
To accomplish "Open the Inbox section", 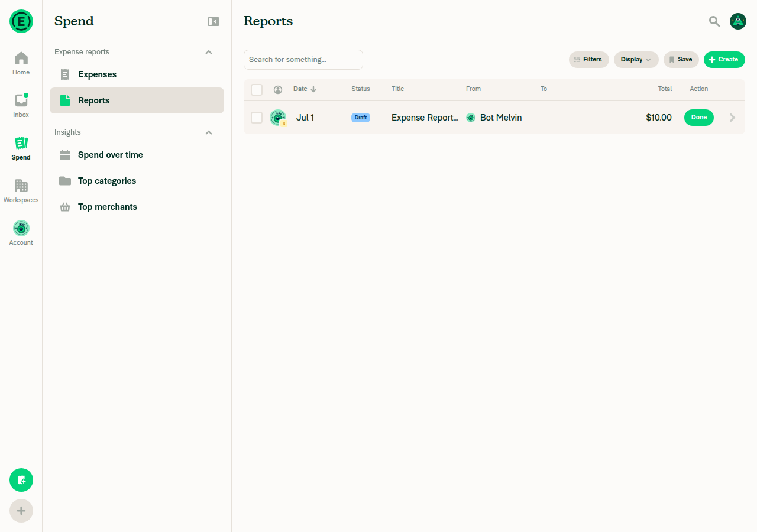I will coord(21,106).
